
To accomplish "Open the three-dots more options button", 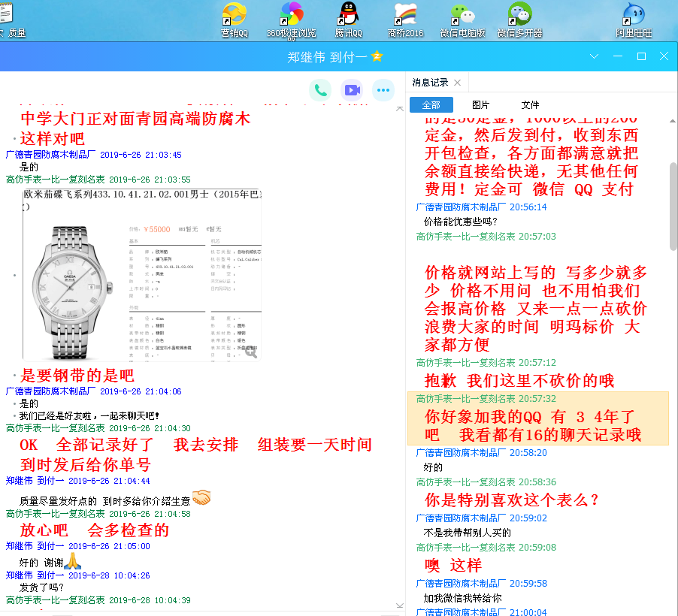I will (383, 90).
